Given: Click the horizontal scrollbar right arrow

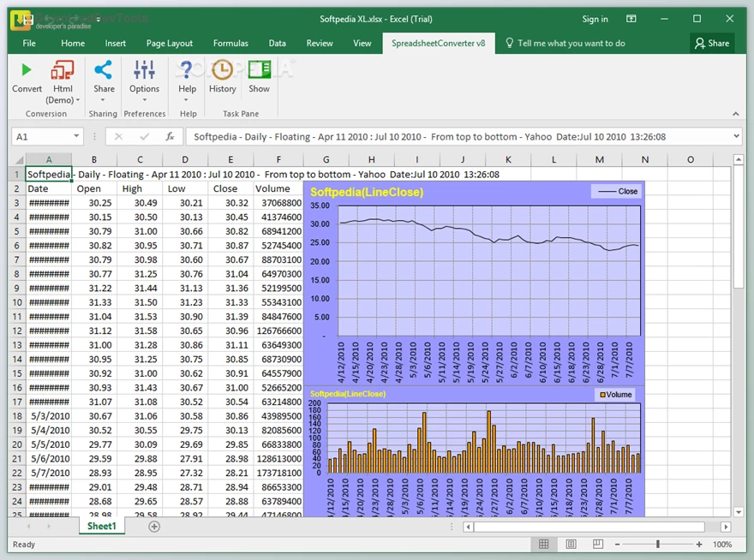Looking at the screenshot, I should pos(726,527).
